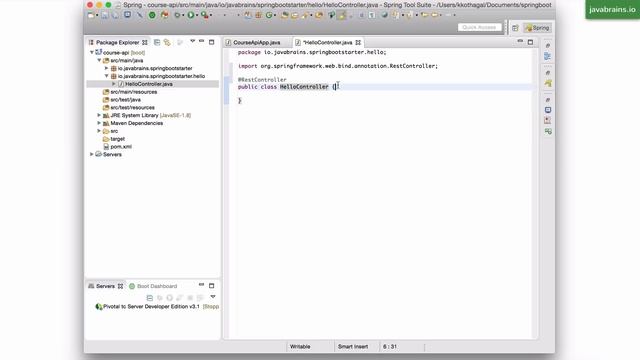Click the HelloController class name in code
Image resolution: width=640 pixels, height=360 pixels.
click(304, 87)
